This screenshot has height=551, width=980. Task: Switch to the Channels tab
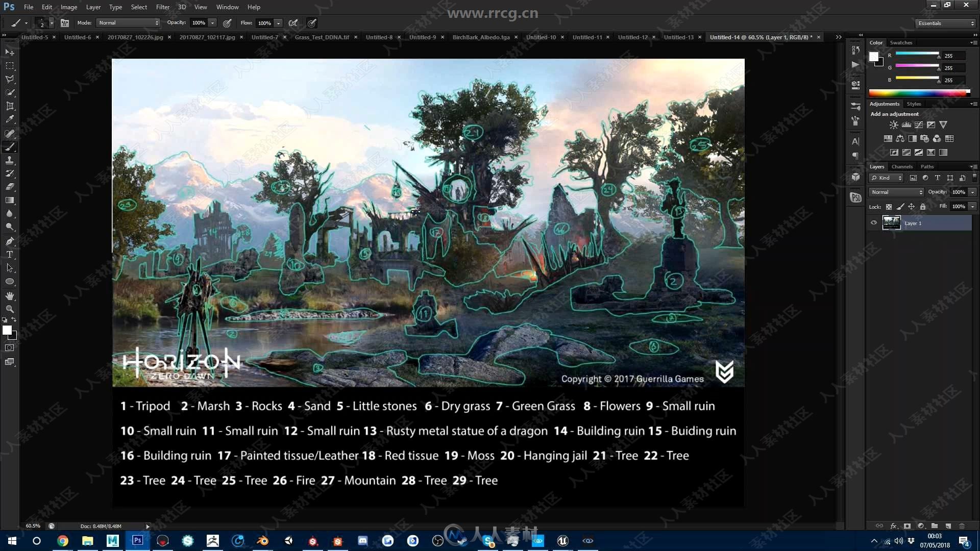(x=902, y=167)
